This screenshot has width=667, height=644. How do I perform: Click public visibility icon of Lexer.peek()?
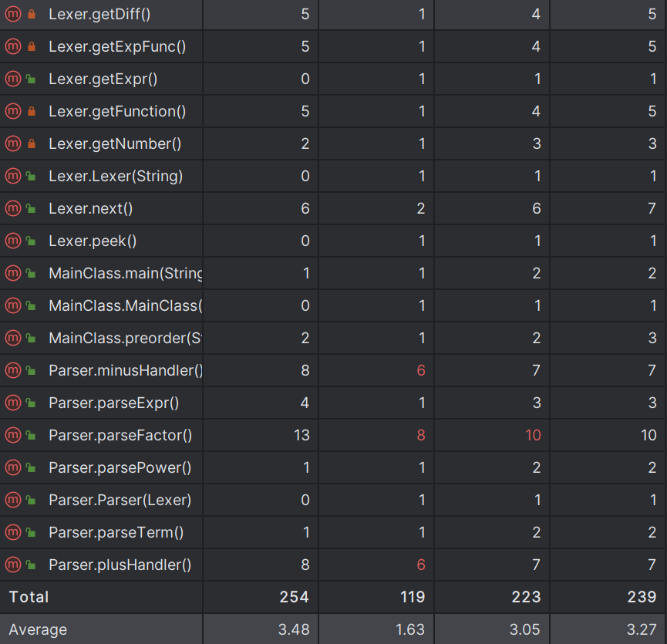coord(31,241)
